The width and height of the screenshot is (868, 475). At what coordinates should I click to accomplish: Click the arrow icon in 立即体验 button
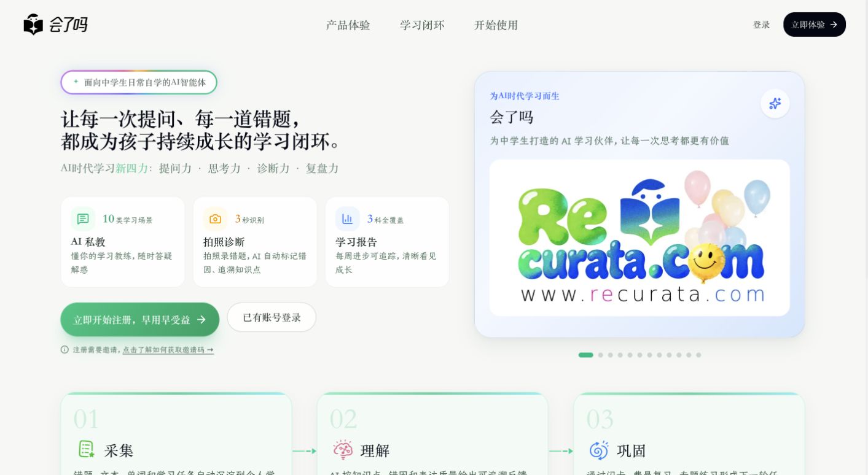coord(834,25)
